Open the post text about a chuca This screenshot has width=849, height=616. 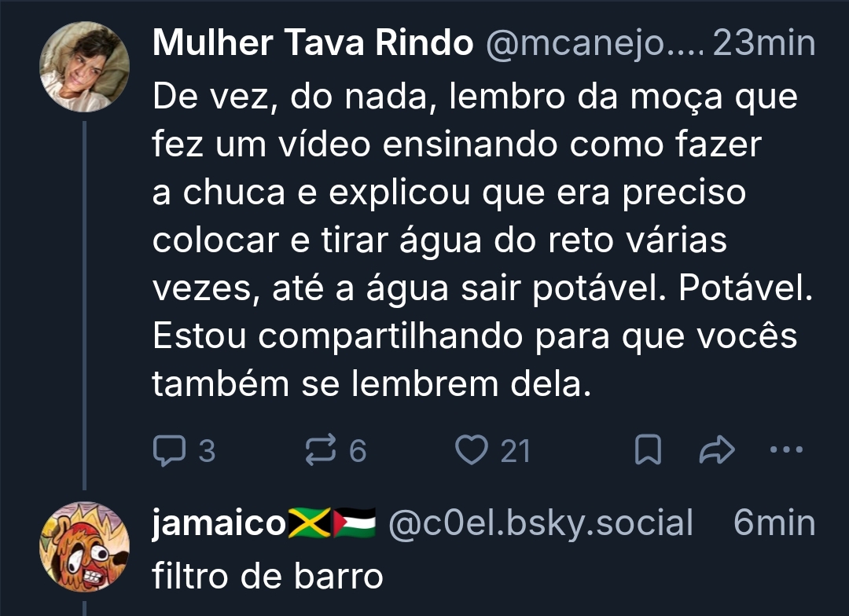[x=483, y=240]
